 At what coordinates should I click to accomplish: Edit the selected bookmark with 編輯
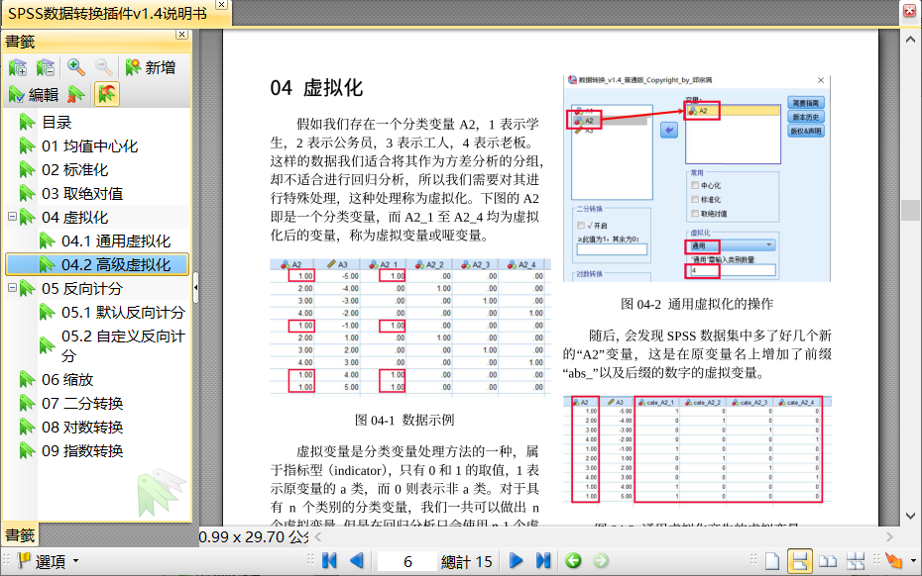click(x=34, y=95)
